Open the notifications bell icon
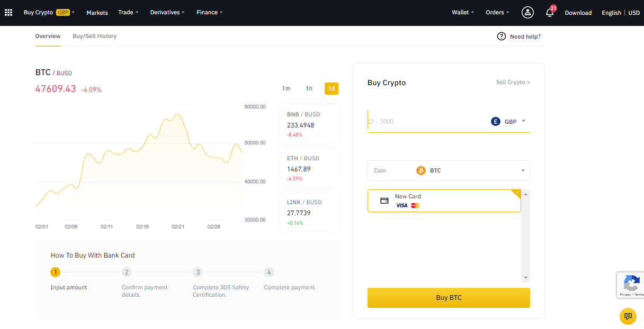The height and width of the screenshot is (329, 644). [550, 13]
